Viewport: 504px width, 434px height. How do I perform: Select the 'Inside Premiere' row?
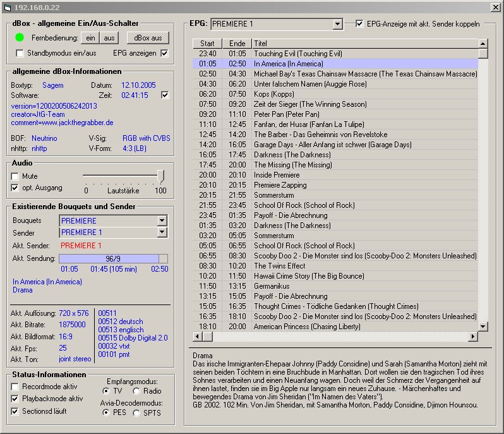click(335, 175)
